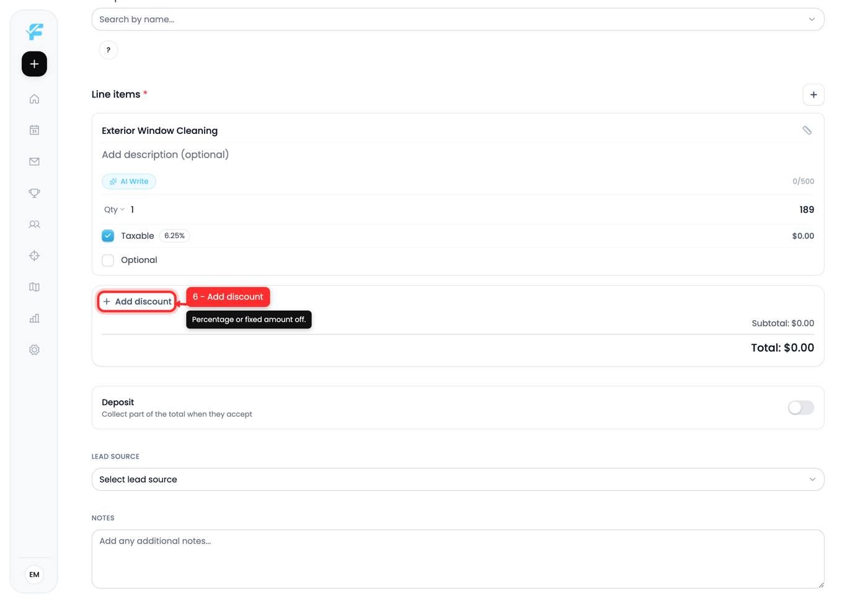Screen dimensions: 868x603
Task: Click the 6.25% tax rate badge
Action: 174,236
